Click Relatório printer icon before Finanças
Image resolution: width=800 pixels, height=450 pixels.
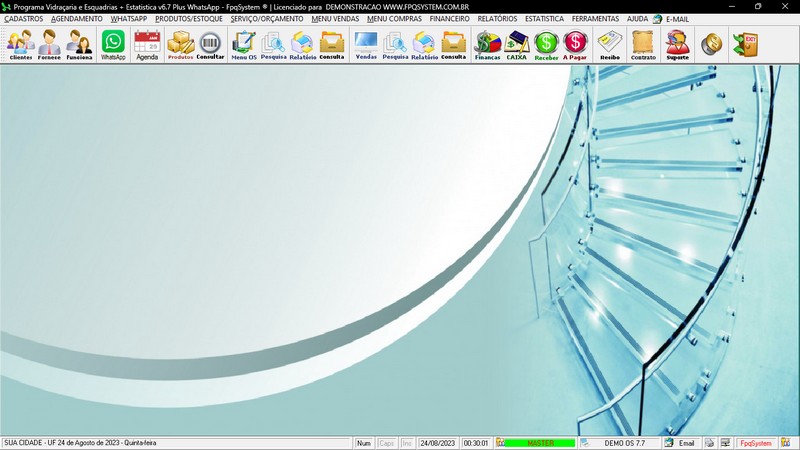(424, 45)
